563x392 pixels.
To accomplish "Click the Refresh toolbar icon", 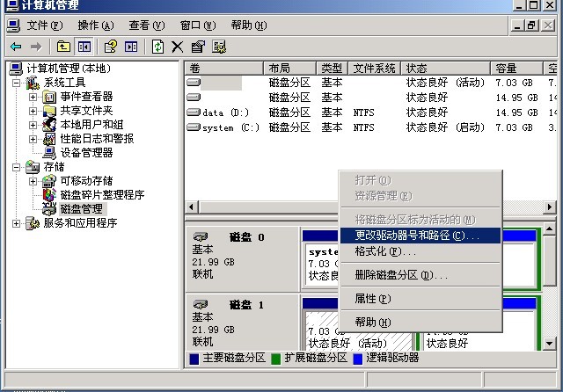I will (158, 47).
